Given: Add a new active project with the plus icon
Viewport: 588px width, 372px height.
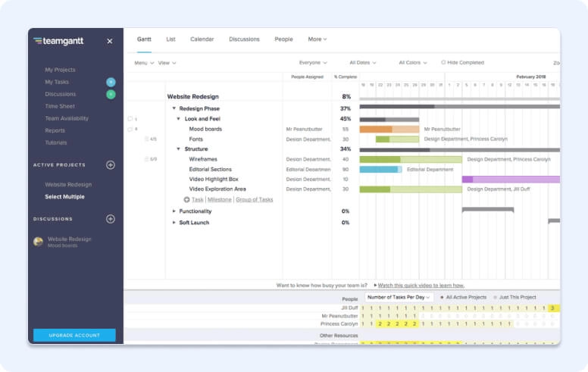Looking at the screenshot, I should (111, 165).
